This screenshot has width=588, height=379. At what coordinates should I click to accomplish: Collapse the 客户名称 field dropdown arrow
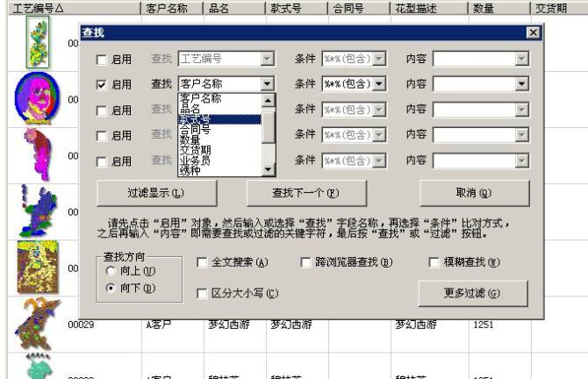[x=269, y=85]
